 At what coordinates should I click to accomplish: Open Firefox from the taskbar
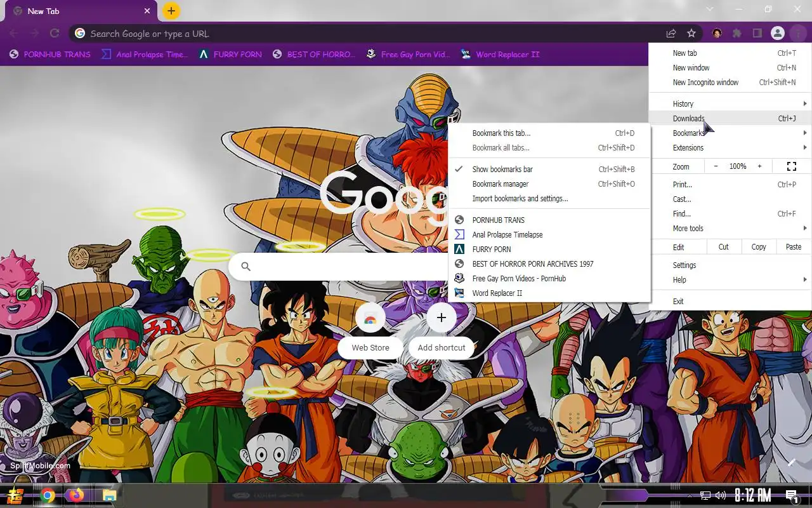pyautogui.click(x=77, y=495)
